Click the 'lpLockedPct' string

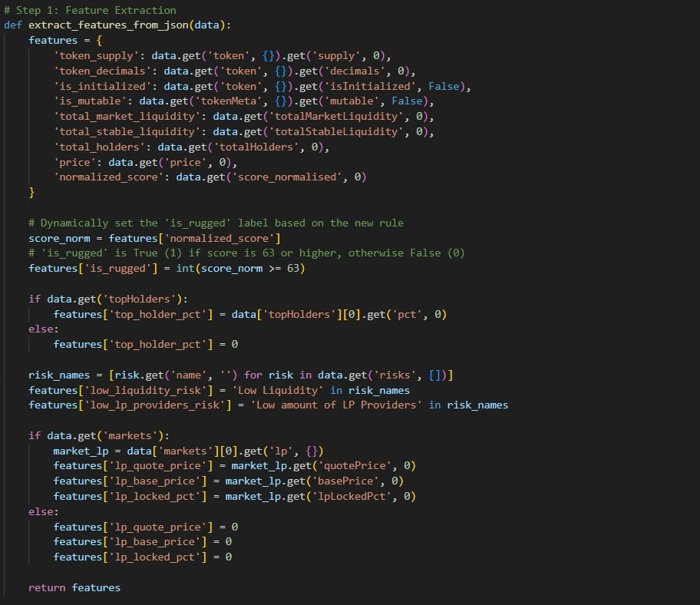coord(352,497)
